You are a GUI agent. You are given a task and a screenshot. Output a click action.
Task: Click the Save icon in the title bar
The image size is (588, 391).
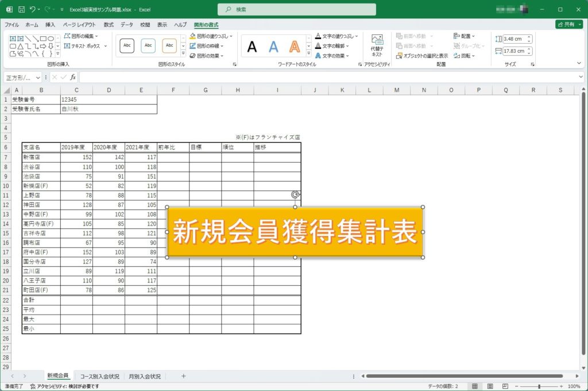21,9
